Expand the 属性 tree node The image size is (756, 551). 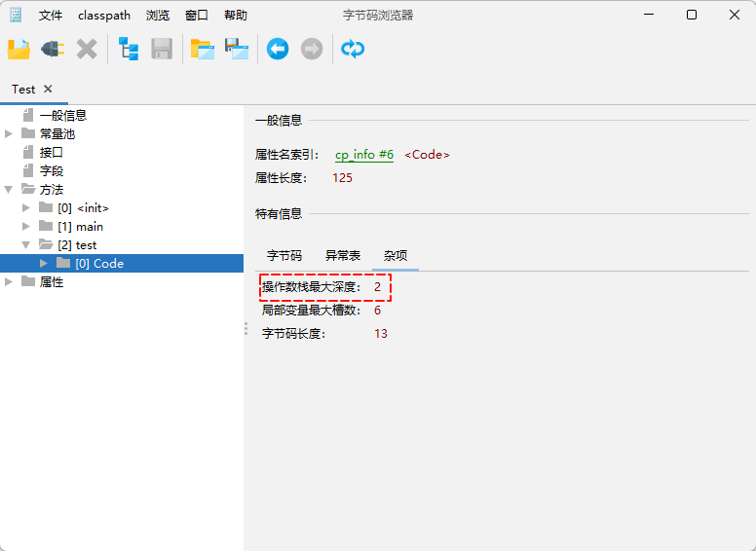pyautogui.click(x=9, y=282)
